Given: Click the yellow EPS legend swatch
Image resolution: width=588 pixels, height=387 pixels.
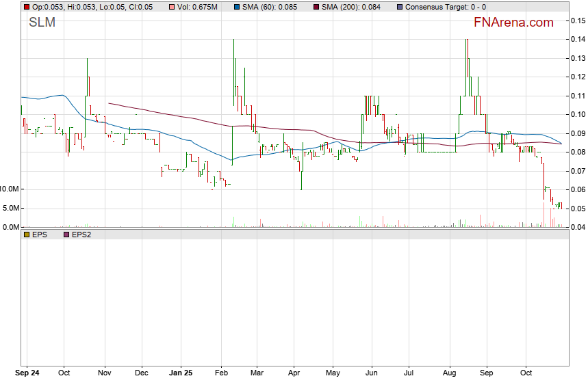Looking at the screenshot, I should click(x=27, y=235).
